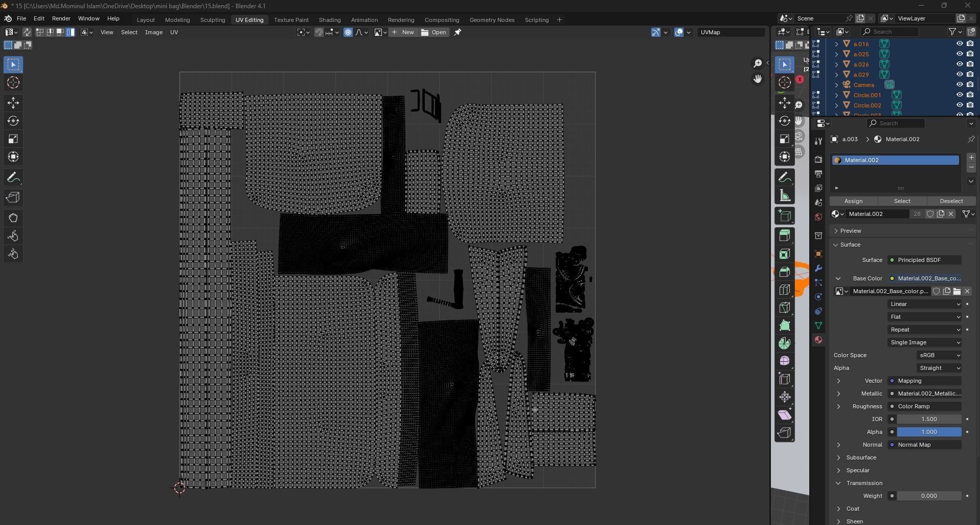Toggle proportional editing in UV editor

[348, 32]
